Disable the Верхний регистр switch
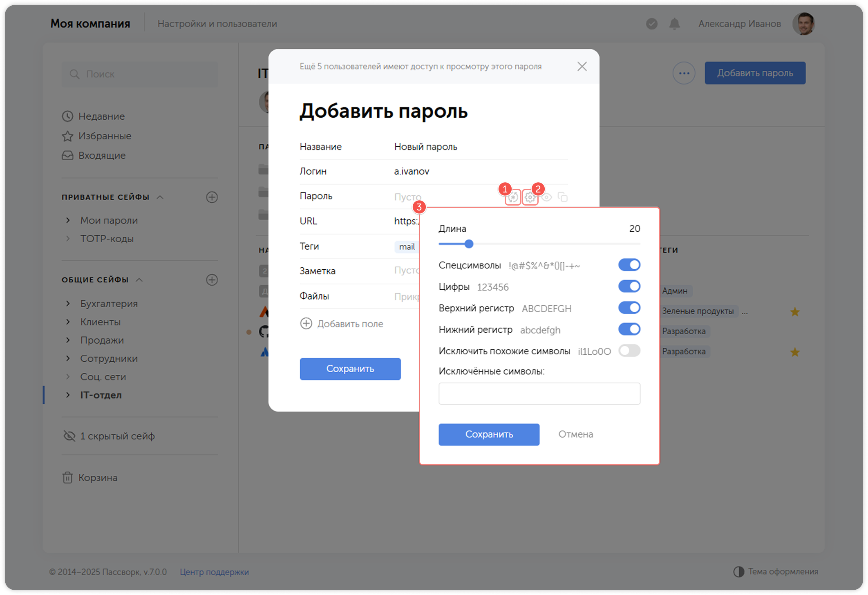The image size is (868, 595). coord(629,308)
